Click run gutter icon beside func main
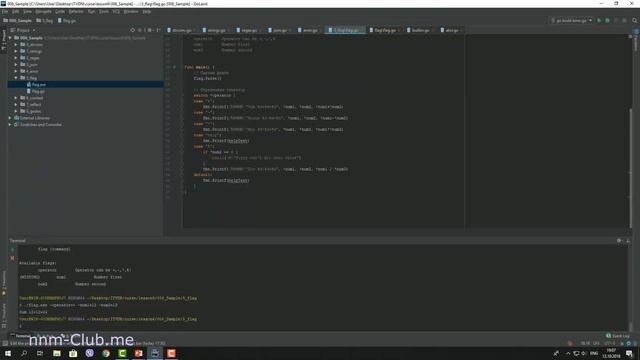640x360 pixels. coord(175,67)
